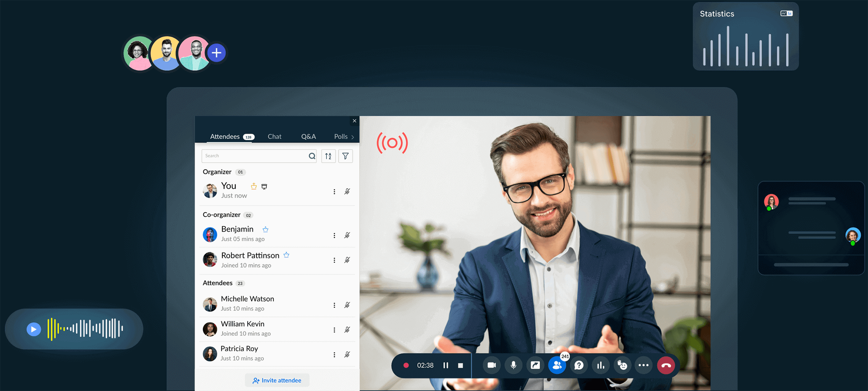Click the blue-avatar user in chat card
This screenshot has width=868, height=391.
853,235
